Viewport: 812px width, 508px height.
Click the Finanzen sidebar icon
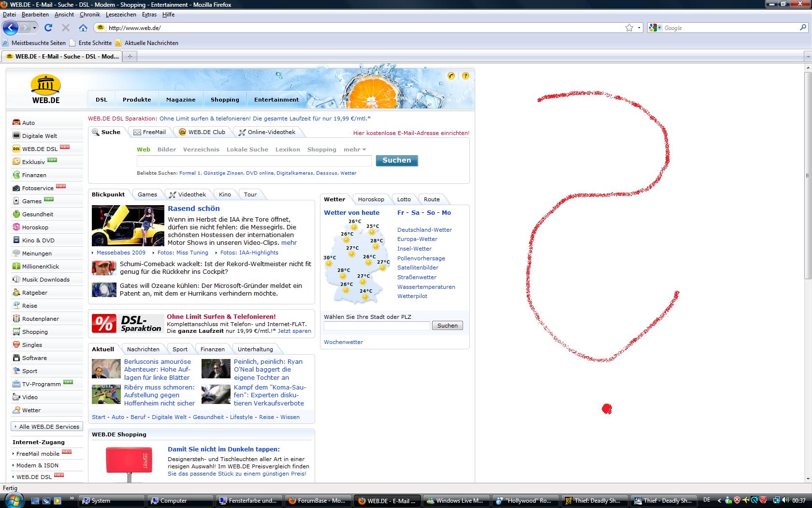click(16, 175)
